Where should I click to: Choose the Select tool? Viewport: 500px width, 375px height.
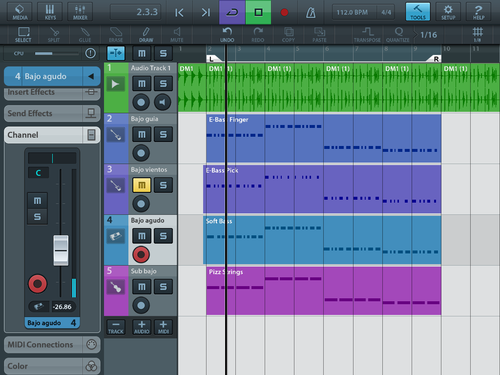click(x=23, y=35)
